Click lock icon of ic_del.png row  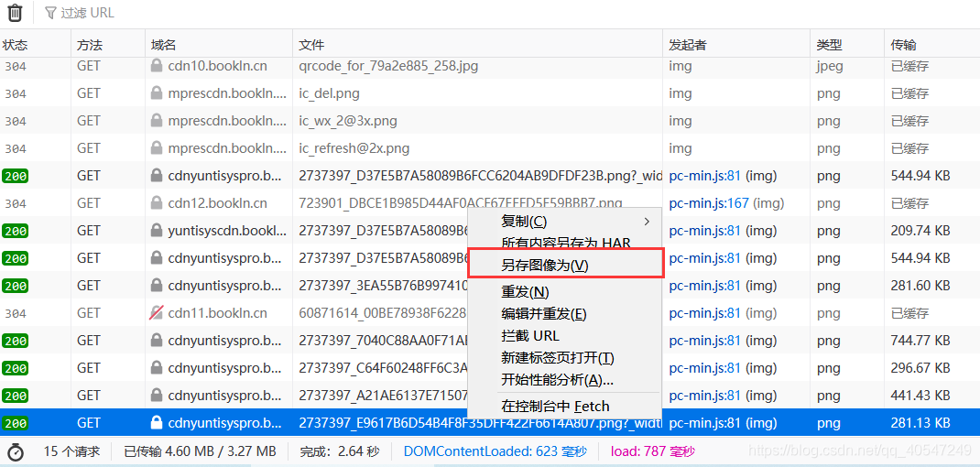157,93
